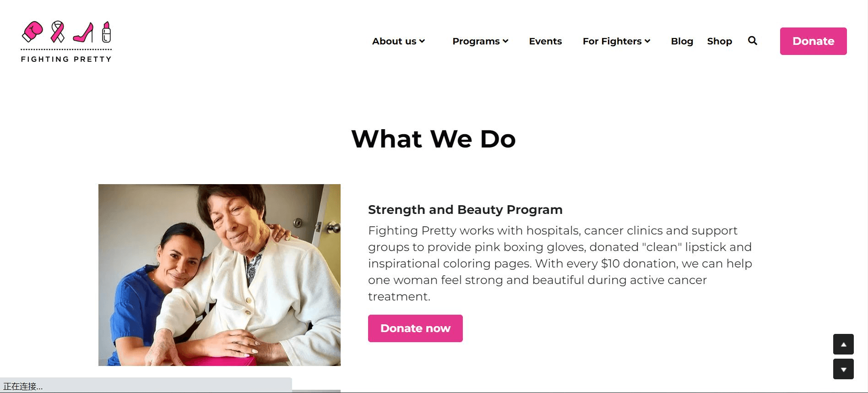
Task: Click the photo of two women
Action: coord(219,275)
